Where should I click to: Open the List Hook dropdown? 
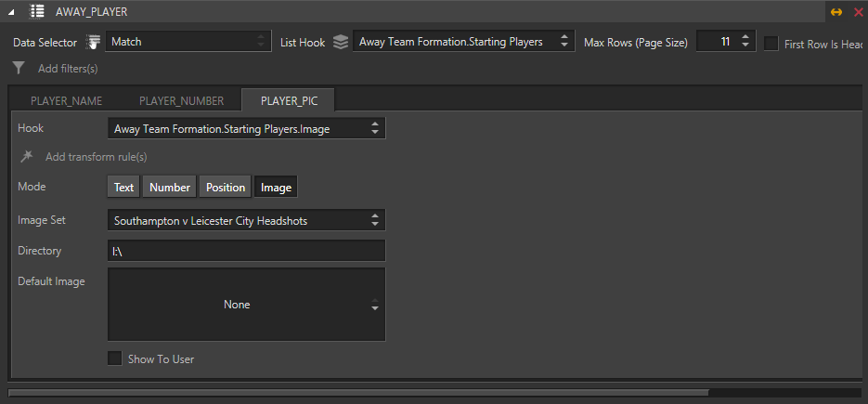pyautogui.click(x=463, y=41)
